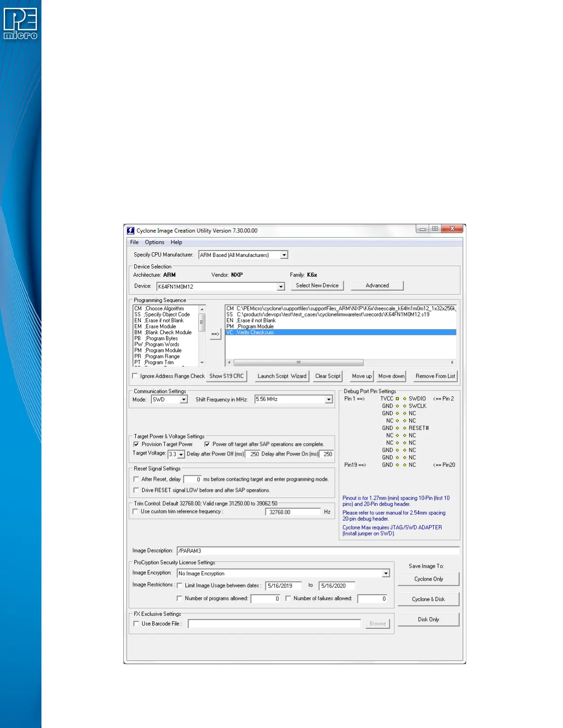The image size is (563, 728).
Task: Enable Ignore Address Range Check
Action: [x=135, y=376]
